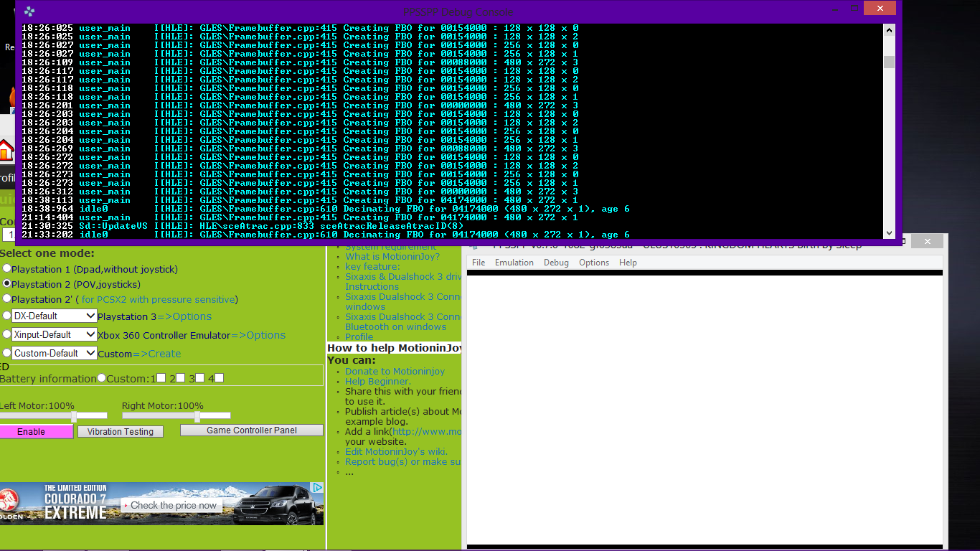
Task: Maximize the PPSSPP Debug Console window
Action: coord(854,9)
